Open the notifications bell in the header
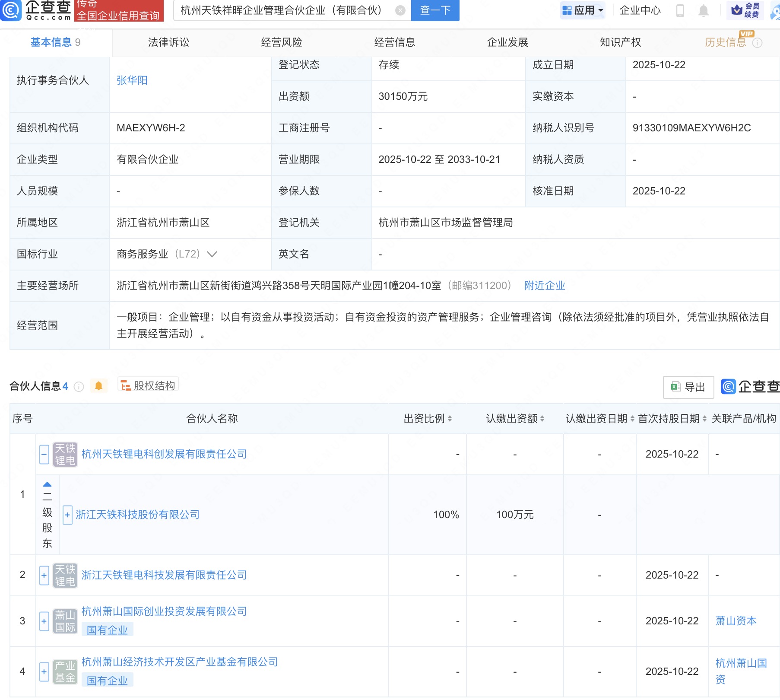Image resolution: width=780 pixels, height=700 pixels. pyautogui.click(x=703, y=10)
